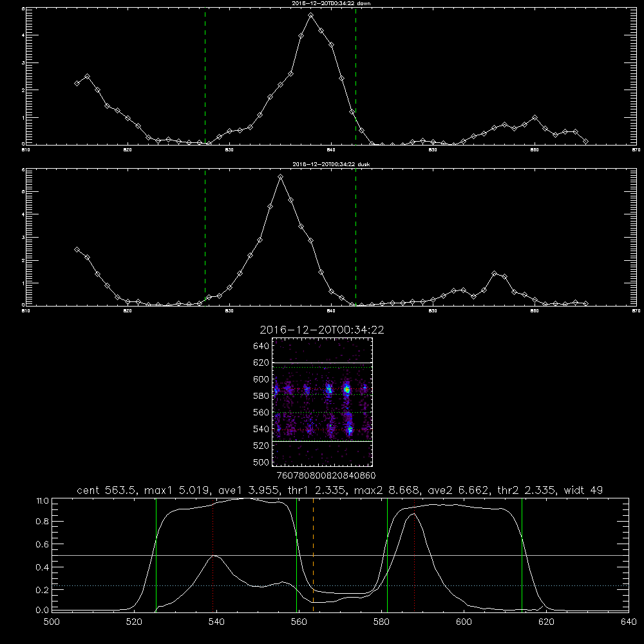Click the brightest spot in the spectral image
This screenshot has height=644, width=644.
347,389
